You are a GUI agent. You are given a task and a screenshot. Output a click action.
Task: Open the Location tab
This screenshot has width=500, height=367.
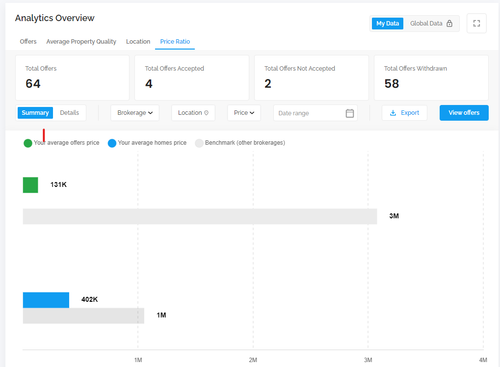coord(138,42)
